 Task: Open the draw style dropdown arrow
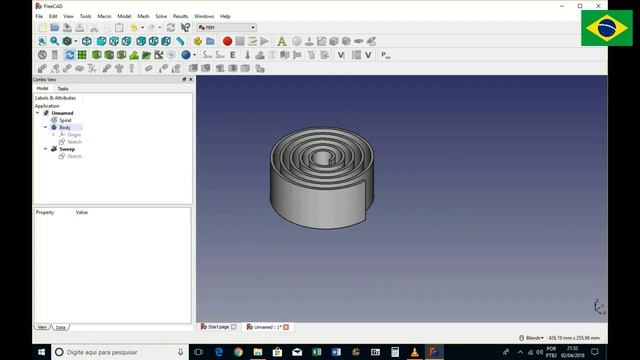(x=76, y=41)
